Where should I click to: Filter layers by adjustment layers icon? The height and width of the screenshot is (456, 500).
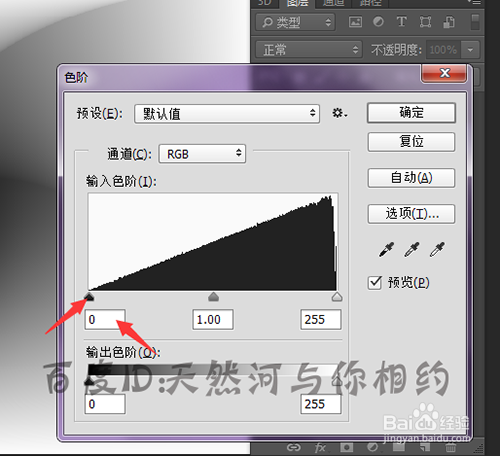(378, 22)
